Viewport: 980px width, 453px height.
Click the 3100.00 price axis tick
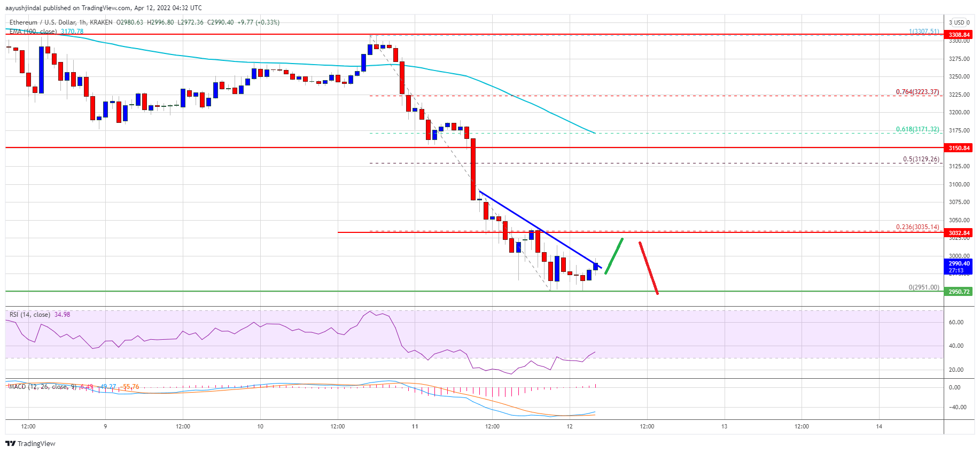coord(959,184)
